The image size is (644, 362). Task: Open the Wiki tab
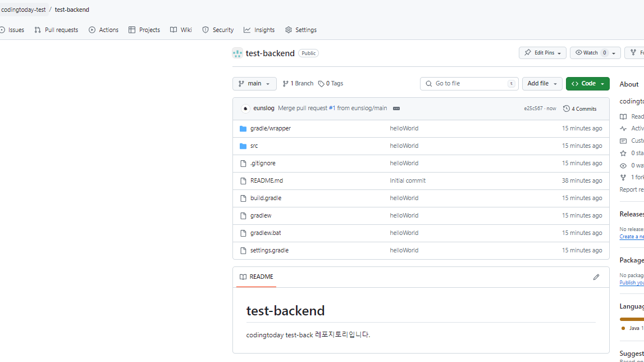click(x=181, y=30)
